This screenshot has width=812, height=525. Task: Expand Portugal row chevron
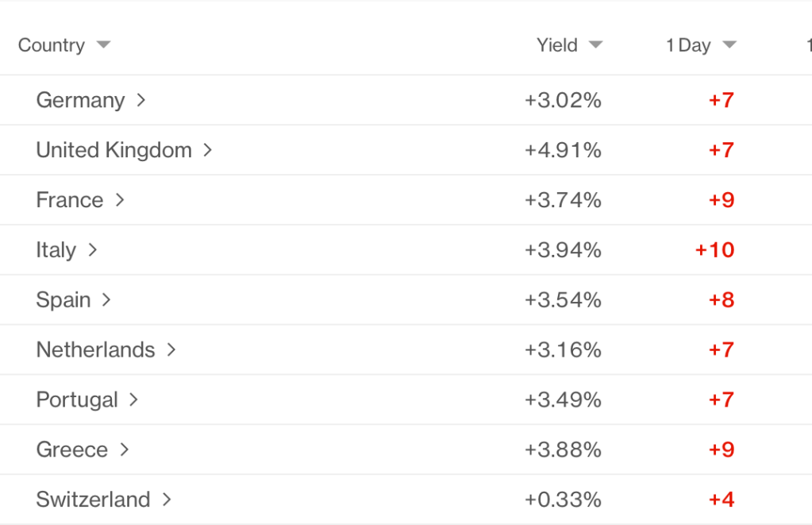pyautogui.click(x=133, y=400)
